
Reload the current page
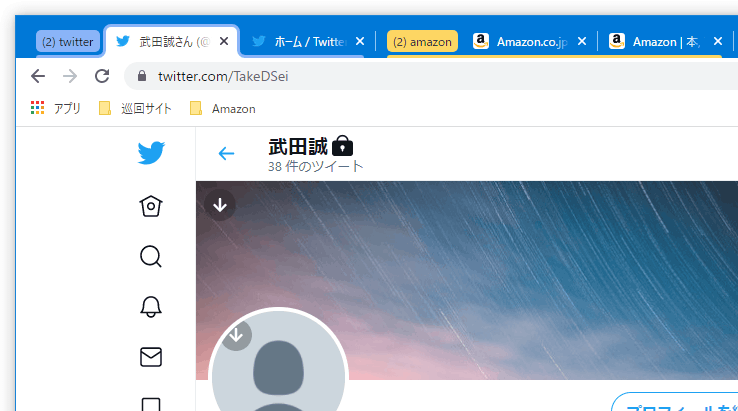[102, 76]
